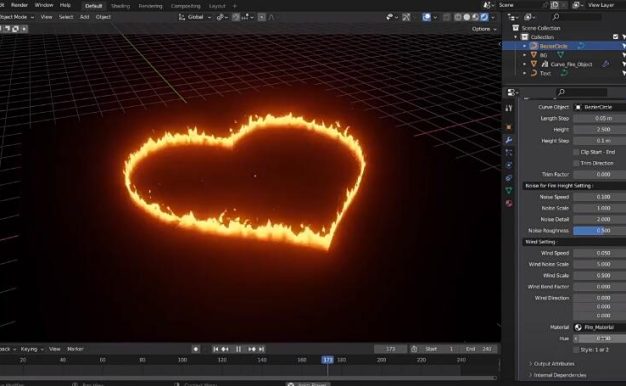Adjust the Noise Roughness slider
Viewport: 626px width, 386px height.
tap(600, 230)
